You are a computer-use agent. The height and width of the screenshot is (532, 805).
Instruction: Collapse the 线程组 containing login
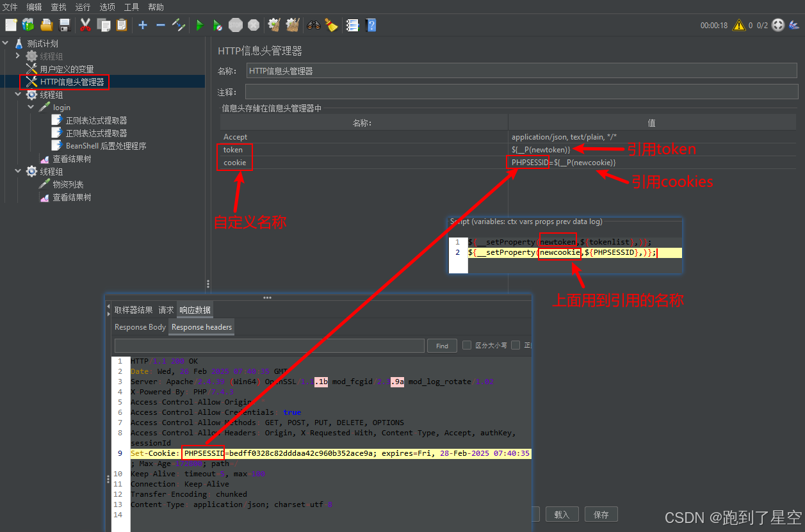[18, 95]
